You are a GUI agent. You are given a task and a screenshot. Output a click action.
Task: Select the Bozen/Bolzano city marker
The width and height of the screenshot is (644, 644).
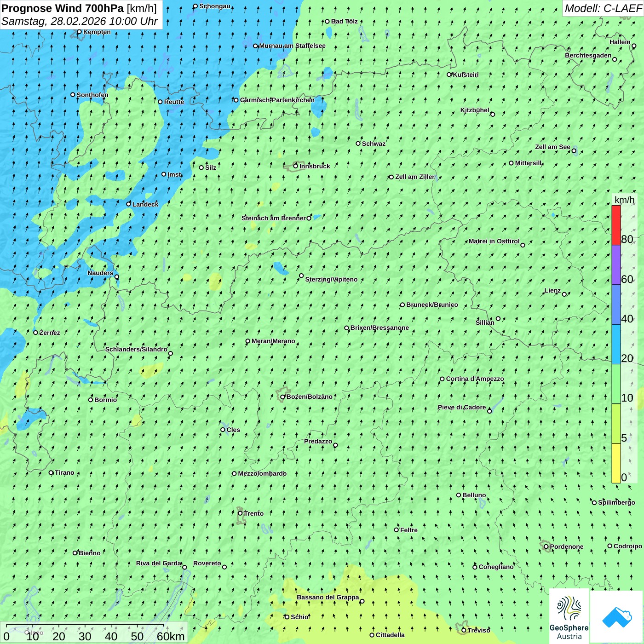tap(283, 397)
